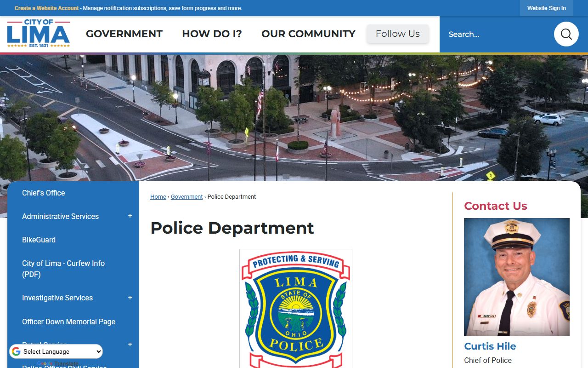Image resolution: width=588 pixels, height=368 pixels.
Task: Expand the Patrol Service submenu plus sign
Action: tap(130, 345)
